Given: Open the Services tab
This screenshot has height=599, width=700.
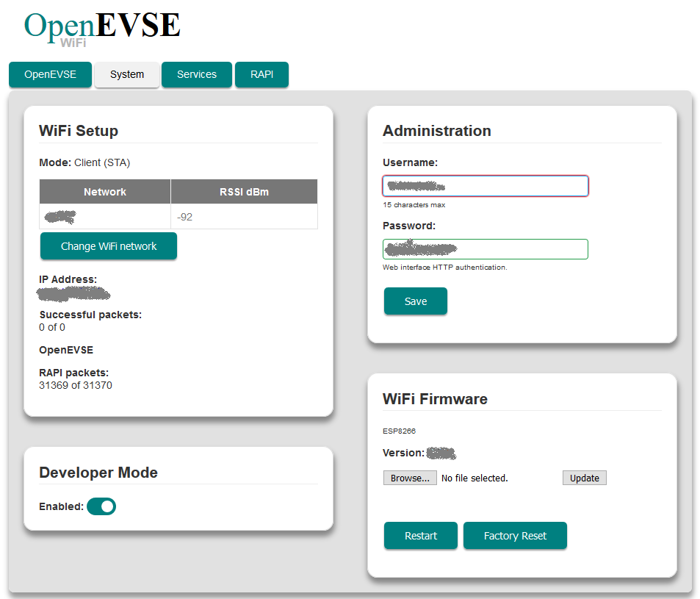Looking at the screenshot, I should tap(197, 74).
